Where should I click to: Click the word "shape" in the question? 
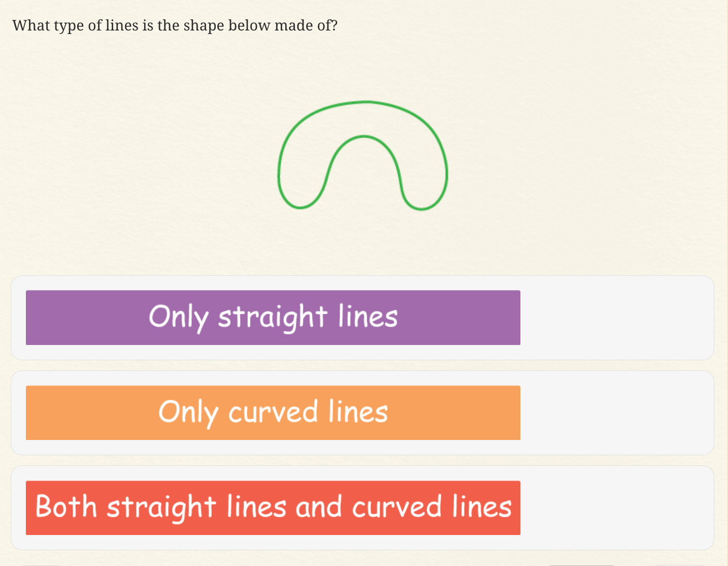(204, 25)
